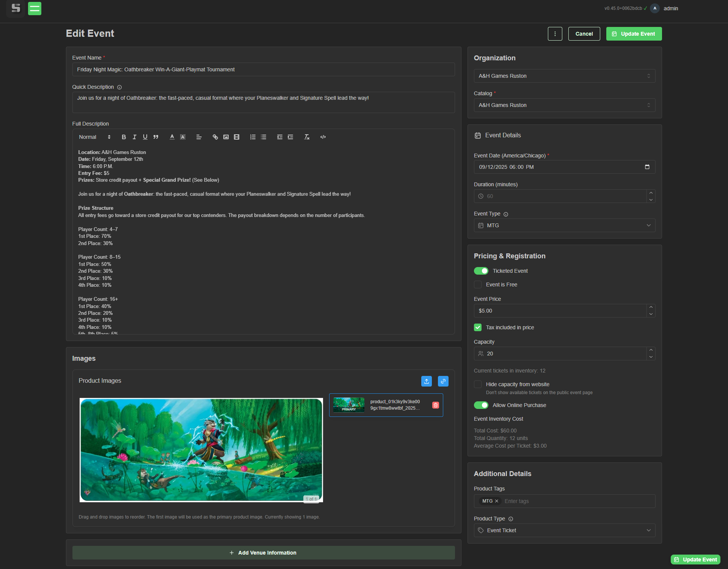The image size is (728, 569).
Task: Click the Update Event button
Action: pyautogui.click(x=634, y=34)
